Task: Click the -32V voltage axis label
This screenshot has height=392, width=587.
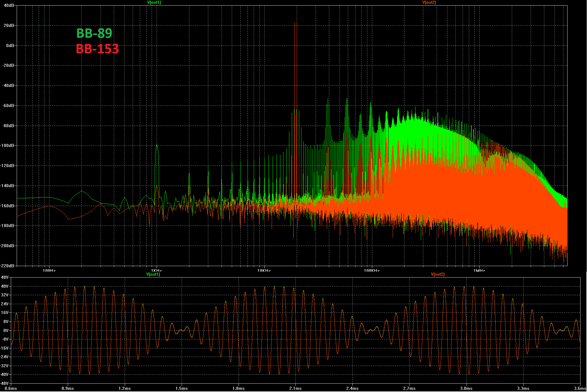Action: (x=4, y=366)
